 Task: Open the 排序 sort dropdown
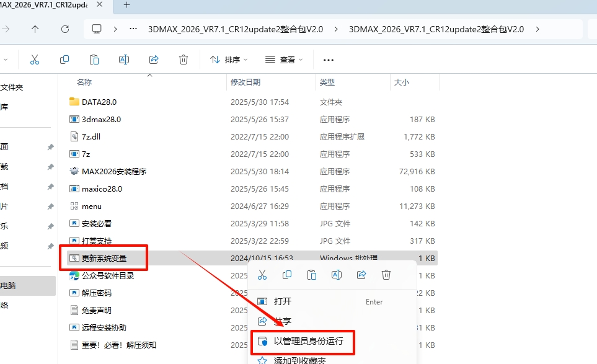pyautogui.click(x=229, y=59)
